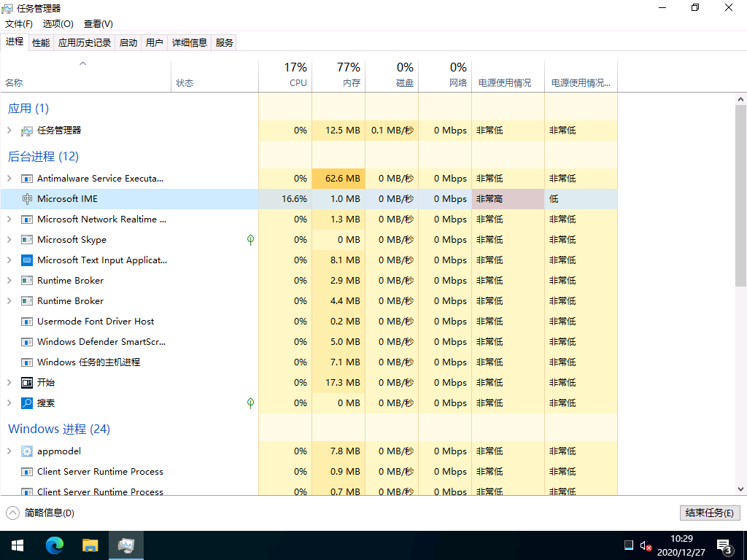Collapse to 简略信息 view with the arrow
The image size is (747, 560).
pos(13,513)
